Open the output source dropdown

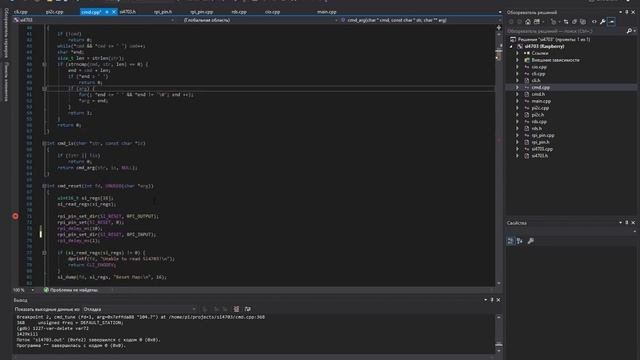[x=140, y=309]
